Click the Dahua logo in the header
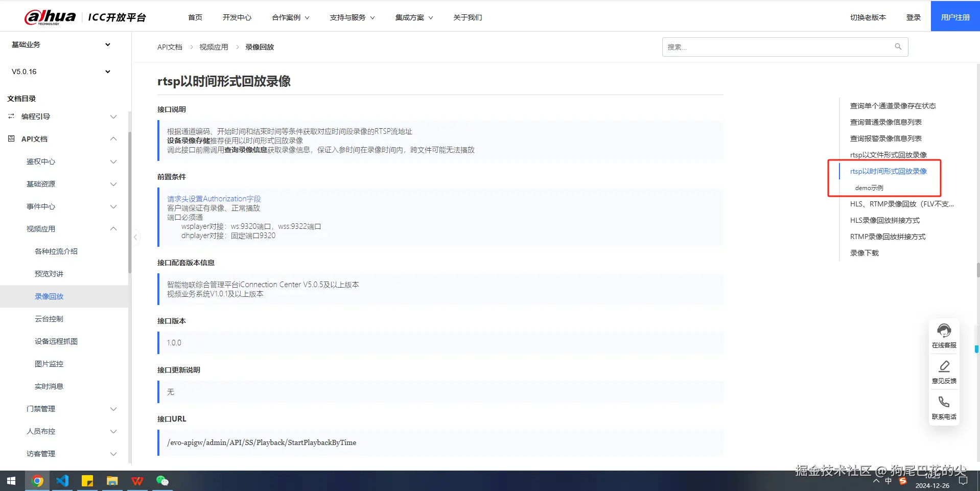 [x=50, y=17]
